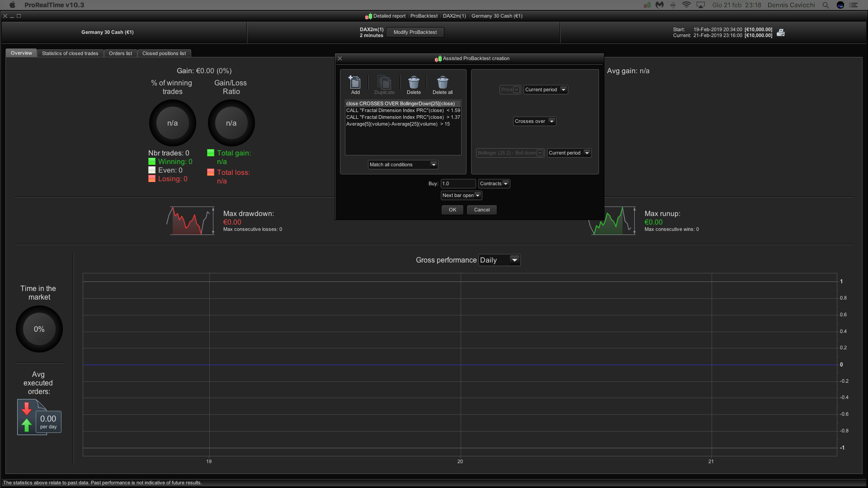This screenshot has width=868, height=488.
Task: Open the Contracts unit dropdown
Action: coord(494,183)
